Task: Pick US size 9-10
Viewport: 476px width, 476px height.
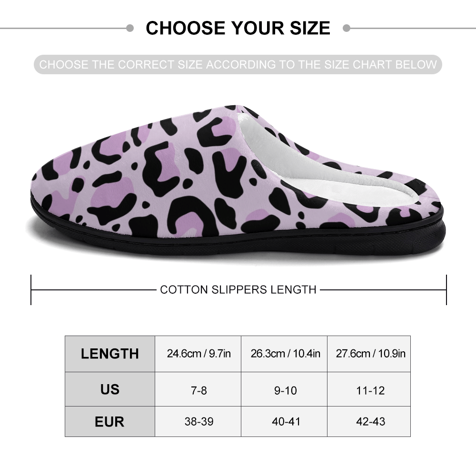Action: tap(285, 390)
